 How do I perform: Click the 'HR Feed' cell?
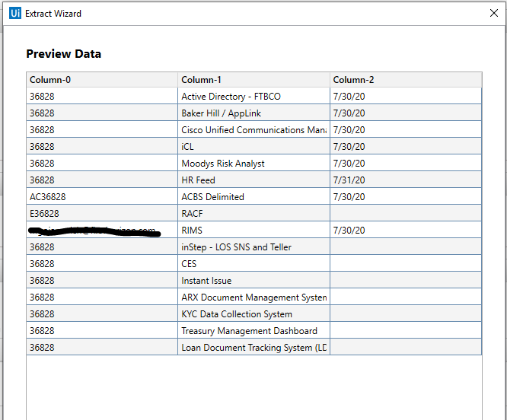[253, 180]
